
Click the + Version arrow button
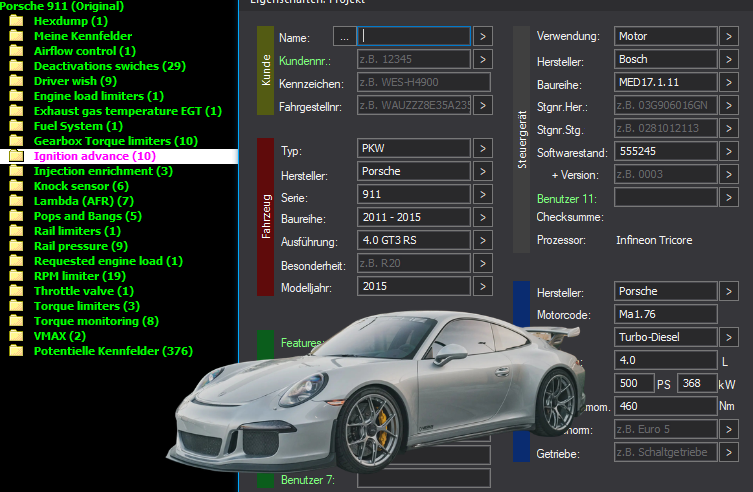(729, 174)
